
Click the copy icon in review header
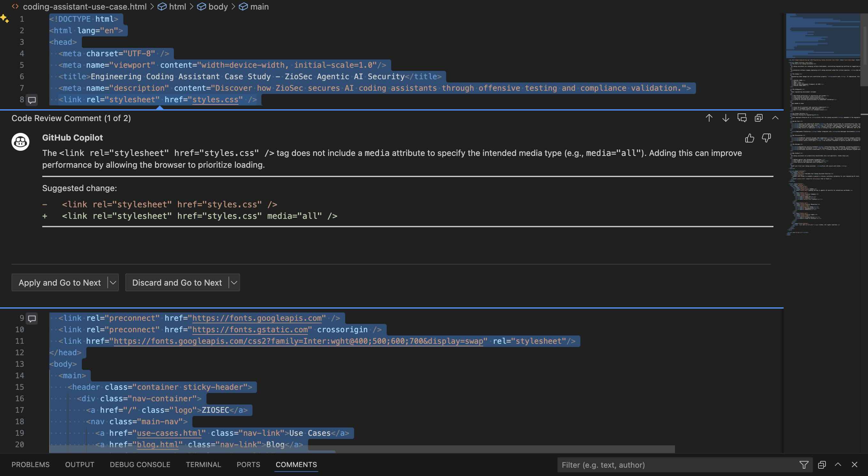758,118
